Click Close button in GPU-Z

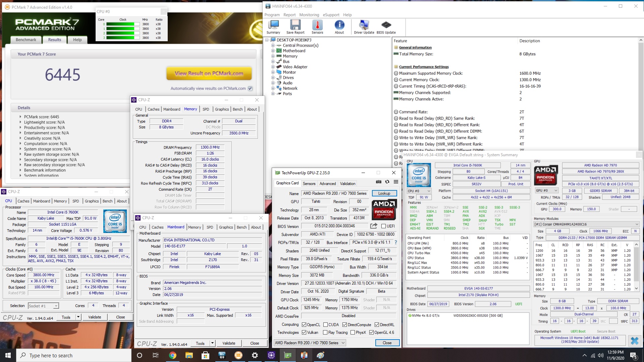coord(387,343)
